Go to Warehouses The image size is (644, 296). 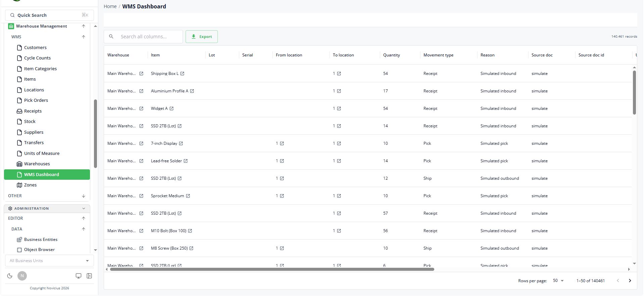click(47, 164)
